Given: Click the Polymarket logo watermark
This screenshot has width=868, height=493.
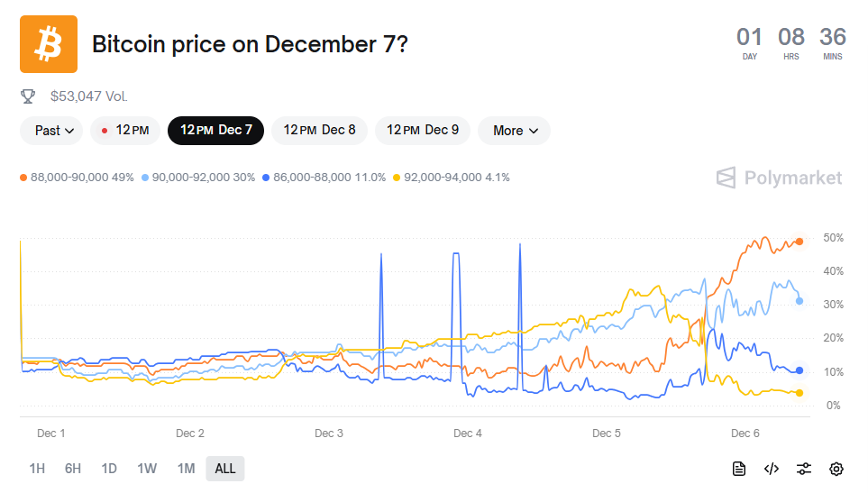Looking at the screenshot, I should pos(779,178).
